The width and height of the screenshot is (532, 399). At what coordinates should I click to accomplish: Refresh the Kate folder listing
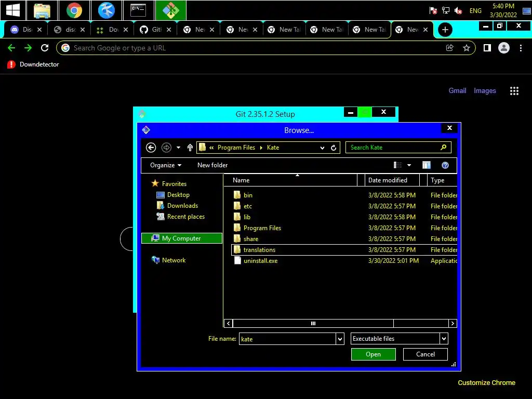coord(334,148)
